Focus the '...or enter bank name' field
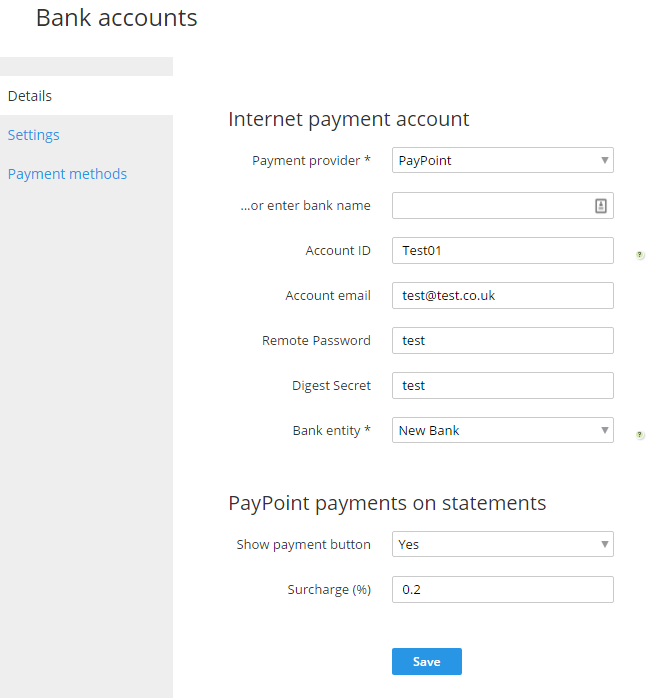 [x=503, y=206]
